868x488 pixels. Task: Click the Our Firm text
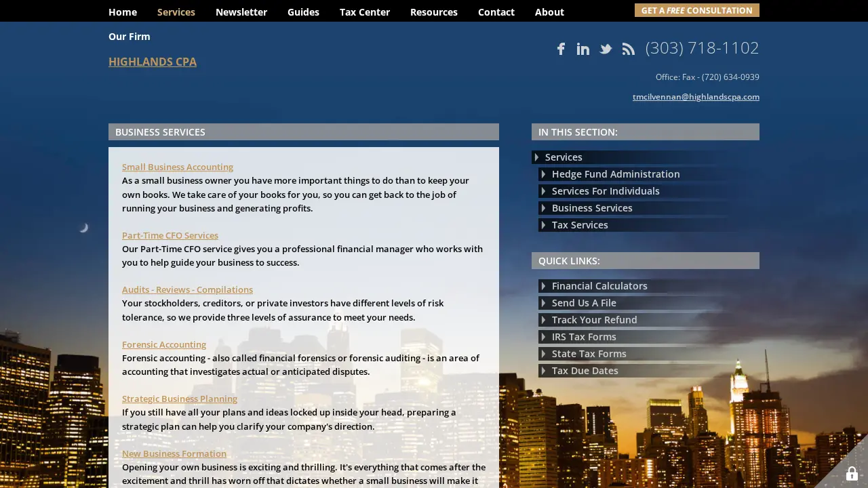point(130,36)
